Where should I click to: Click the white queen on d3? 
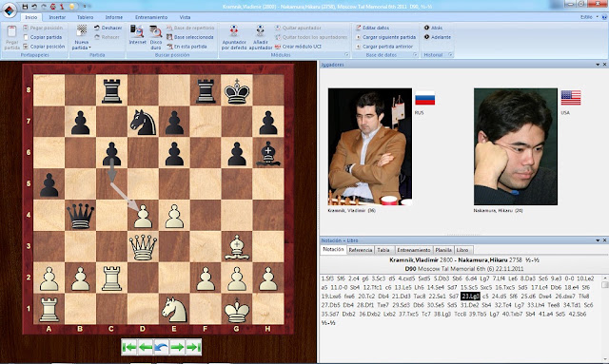[x=143, y=247]
